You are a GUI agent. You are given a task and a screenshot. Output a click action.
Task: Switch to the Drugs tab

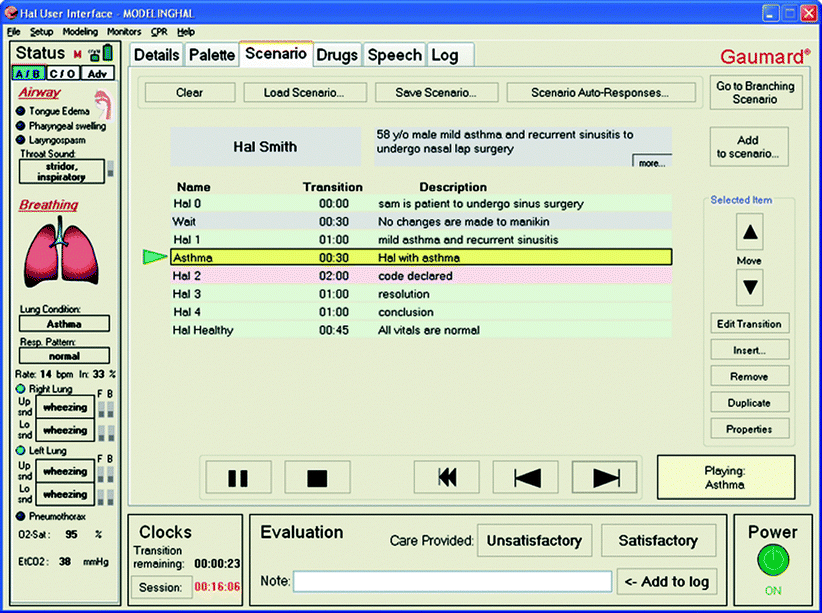point(337,56)
